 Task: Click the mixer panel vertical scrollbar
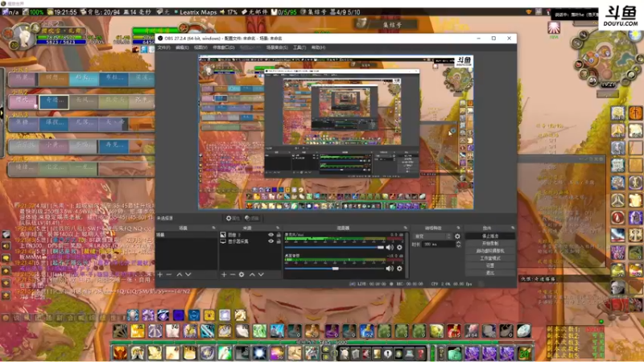407,254
